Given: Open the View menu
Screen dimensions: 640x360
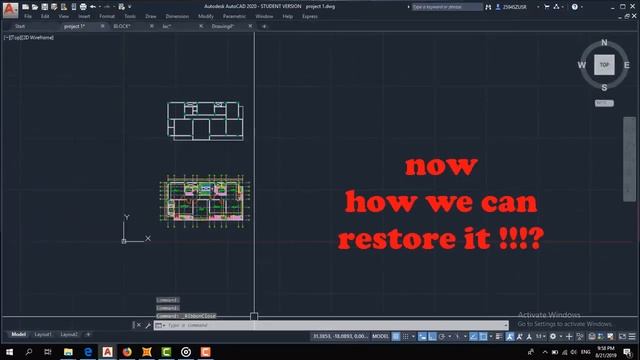Looking at the screenshot, I should click(63, 16).
